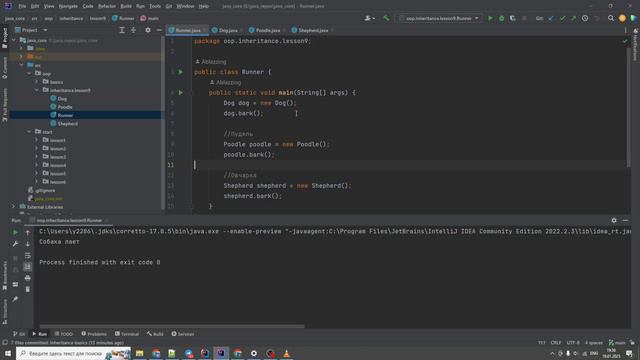Open the Terminal tool window

(127, 334)
